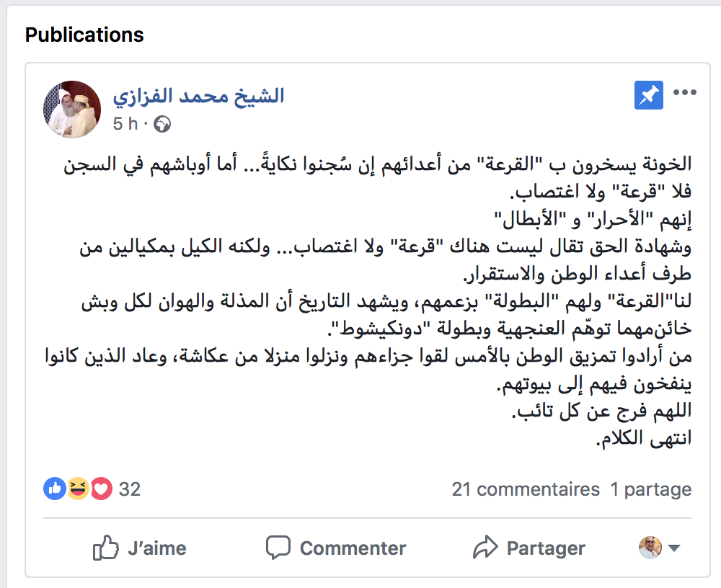
Task: Click the globe public audience icon
Action: click(x=162, y=125)
